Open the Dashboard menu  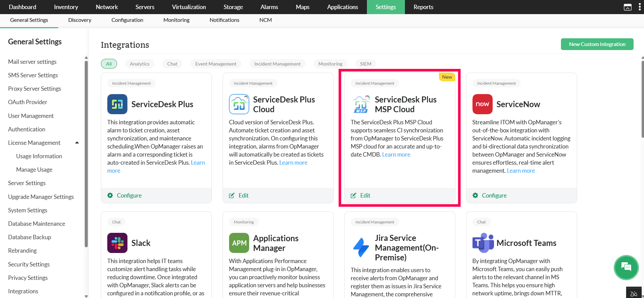point(23,7)
